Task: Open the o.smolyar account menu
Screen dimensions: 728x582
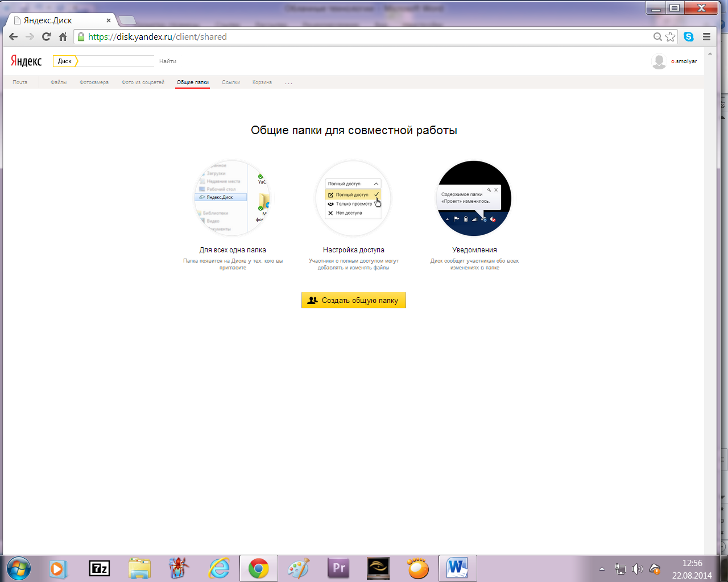Action: coord(684,61)
